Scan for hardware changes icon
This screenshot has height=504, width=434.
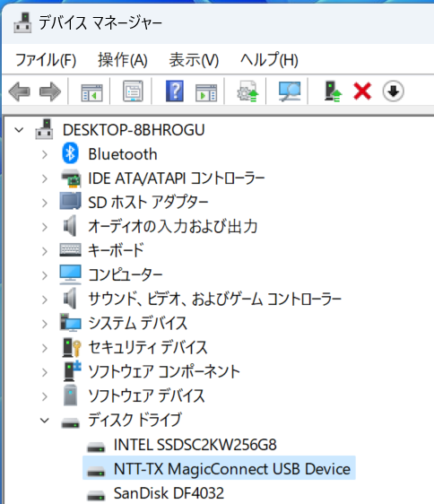tap(290, 91)
